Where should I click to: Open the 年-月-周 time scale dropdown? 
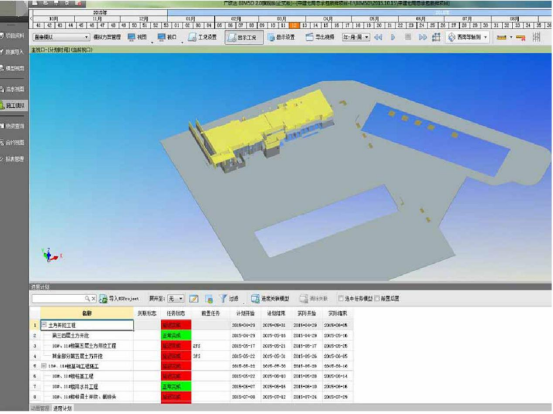356,37
